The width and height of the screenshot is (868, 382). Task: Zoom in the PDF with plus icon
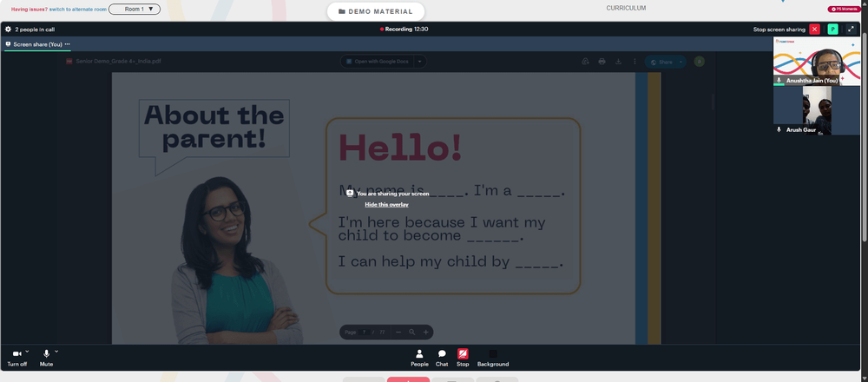coord(425,333)
